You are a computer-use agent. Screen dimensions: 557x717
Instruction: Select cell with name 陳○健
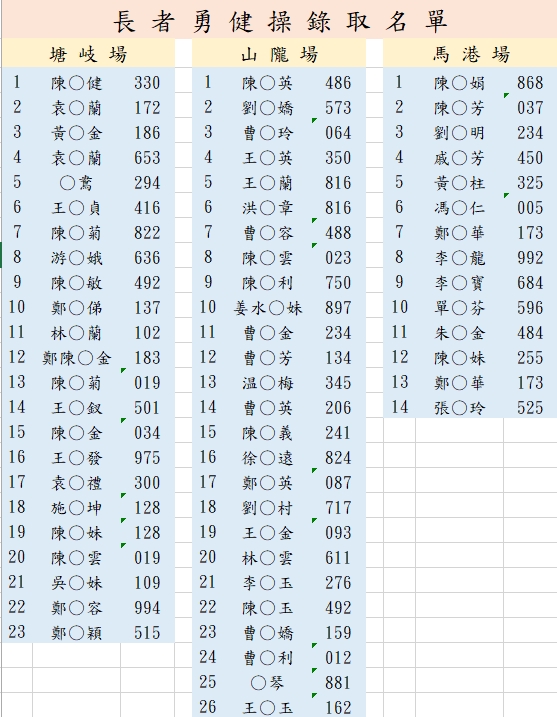(x=76, y=82)
